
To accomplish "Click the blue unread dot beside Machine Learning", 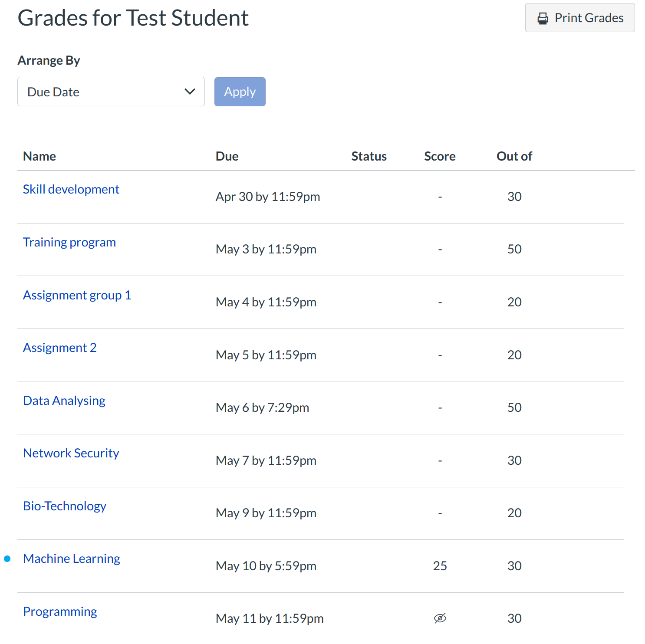I will 7,559.
